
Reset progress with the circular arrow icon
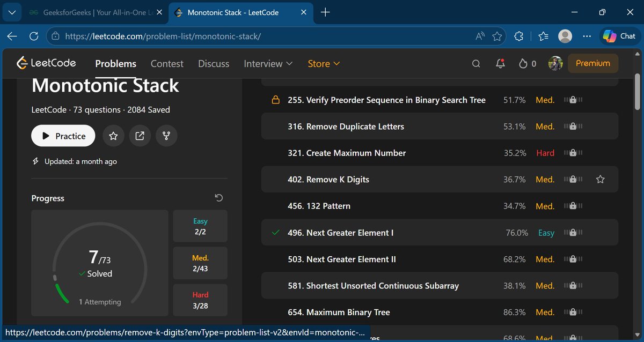[x=219, y=198]
